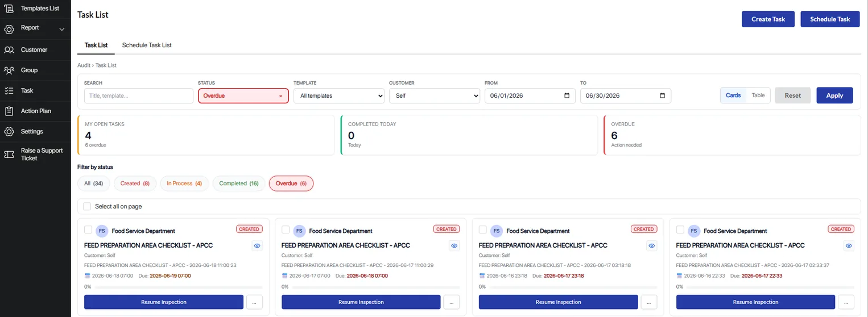868x317 pixels.
Task: Click the Raise a Support Ticket icon
Action: tap(9, 155)
